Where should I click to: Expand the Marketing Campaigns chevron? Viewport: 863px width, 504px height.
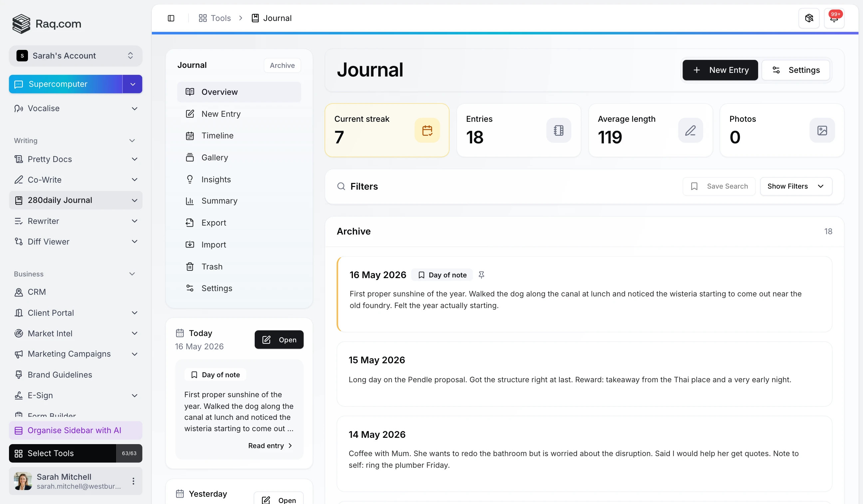coord(135,354)
